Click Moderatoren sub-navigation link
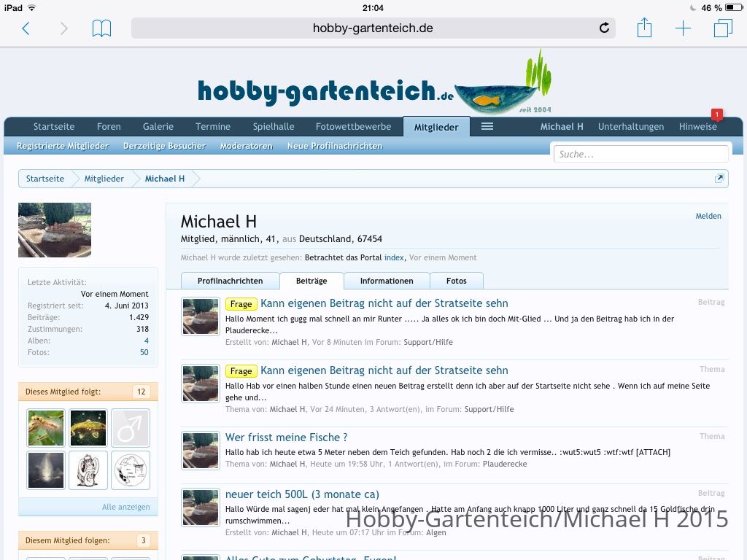The image size is (747, 560). [x=247, y=146]
